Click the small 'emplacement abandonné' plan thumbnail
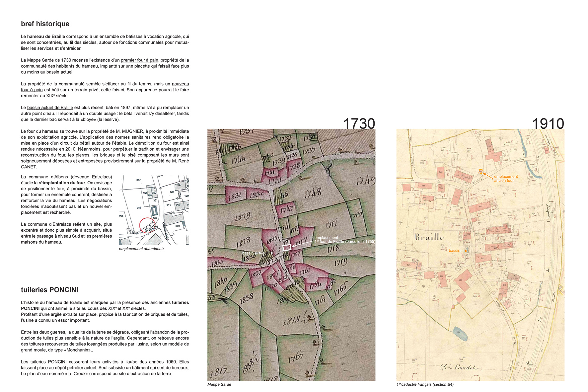Screen dimensions: 588x392 pyautogui.click(x=154, y=210)
